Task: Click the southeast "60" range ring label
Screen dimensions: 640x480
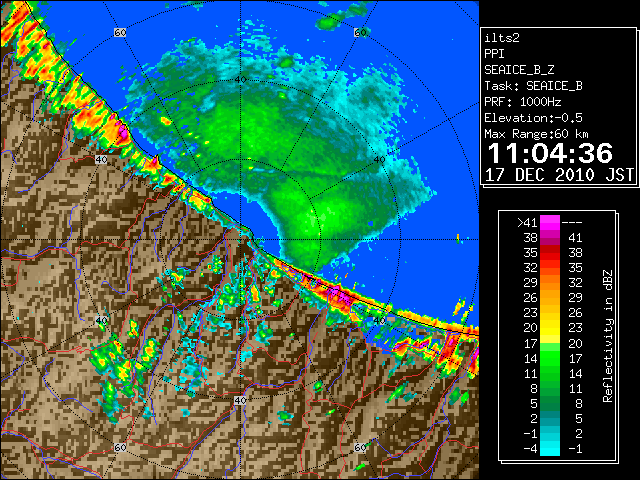Action: [x=360, y=448]
